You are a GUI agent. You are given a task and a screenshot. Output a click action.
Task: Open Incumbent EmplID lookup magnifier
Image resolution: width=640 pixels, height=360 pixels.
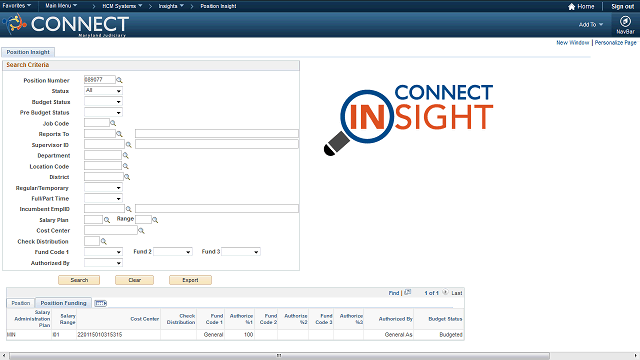pos(129,209)
